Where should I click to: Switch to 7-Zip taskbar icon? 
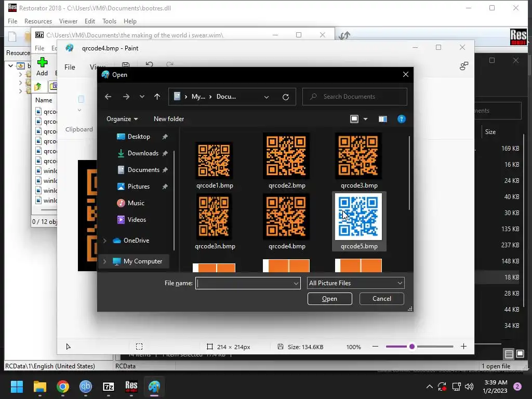tap(109, 387)
